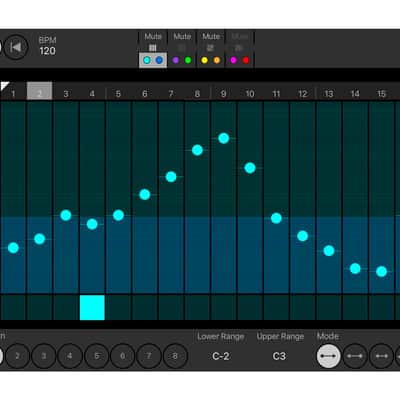
Task: Select the yellow track dot
Action: [x=204, y=60]
